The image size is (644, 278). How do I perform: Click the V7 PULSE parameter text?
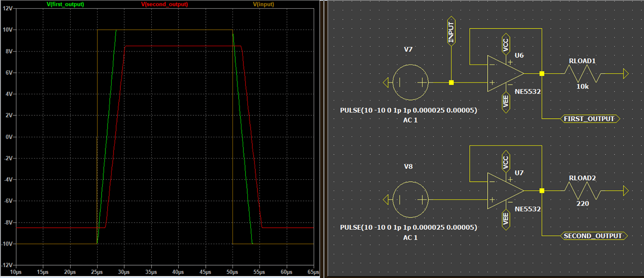coord(408,110)
